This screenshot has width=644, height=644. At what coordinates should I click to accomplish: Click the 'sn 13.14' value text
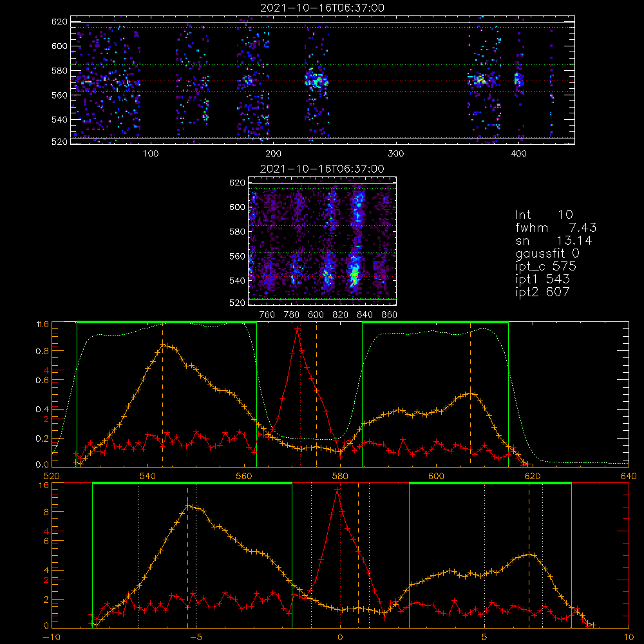click(554, 240)
